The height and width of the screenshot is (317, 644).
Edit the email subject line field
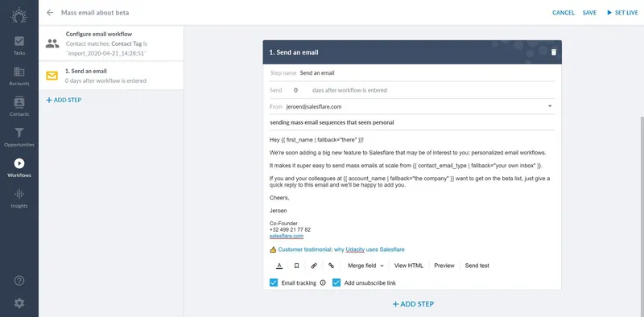click(x=412, y=122)
